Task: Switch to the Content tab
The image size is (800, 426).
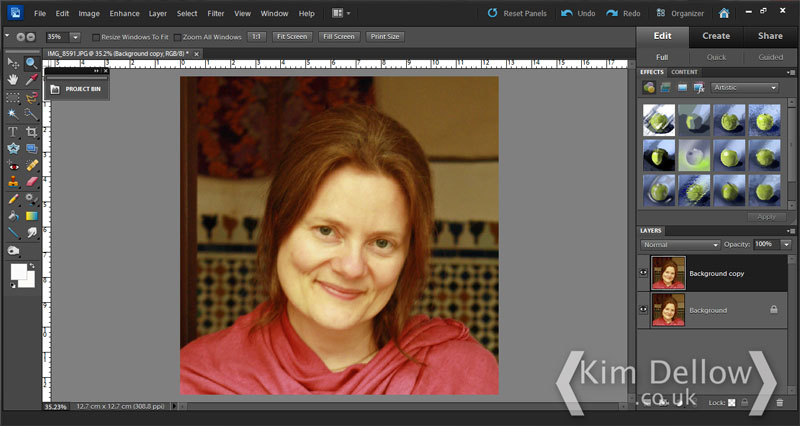Action: click(x=684, y=72)
